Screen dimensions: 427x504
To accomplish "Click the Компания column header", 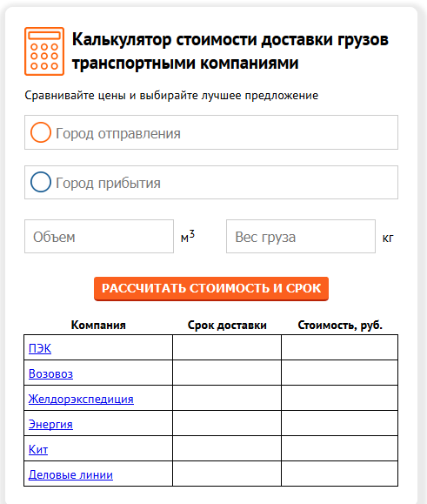I will (98, 325).
